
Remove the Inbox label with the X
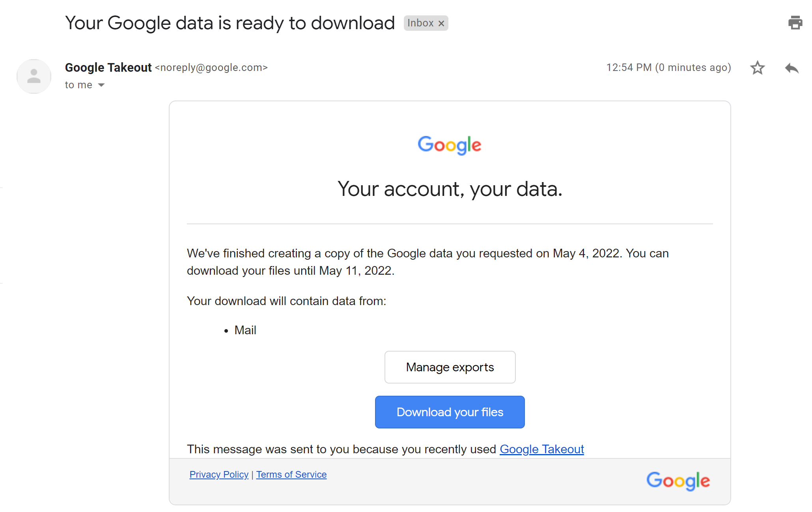[441, 24]
